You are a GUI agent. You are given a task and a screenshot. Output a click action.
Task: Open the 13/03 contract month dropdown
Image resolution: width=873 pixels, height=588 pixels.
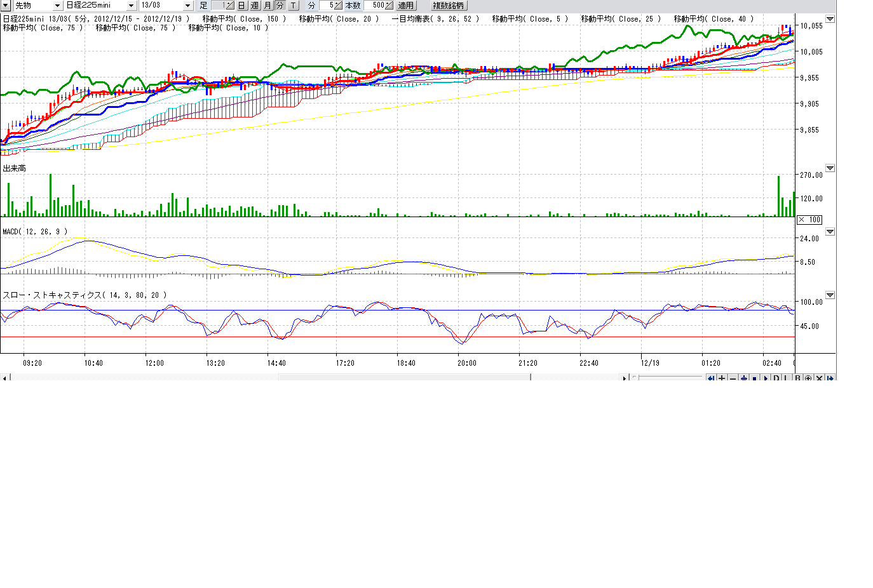pos(187,5)
